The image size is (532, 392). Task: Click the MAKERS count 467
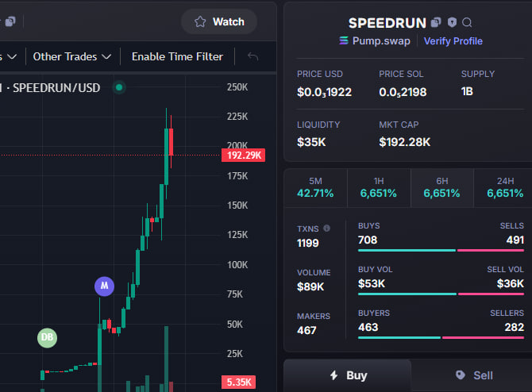pos(306,330)
